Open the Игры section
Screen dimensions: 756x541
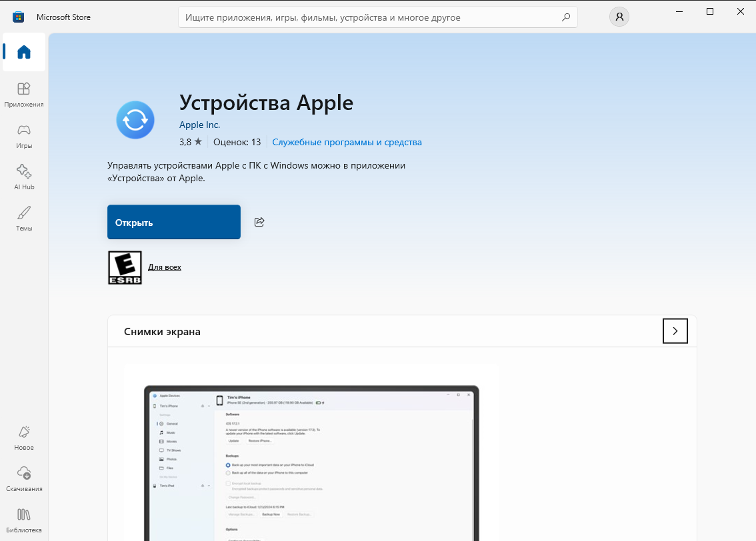coord(23,137)
